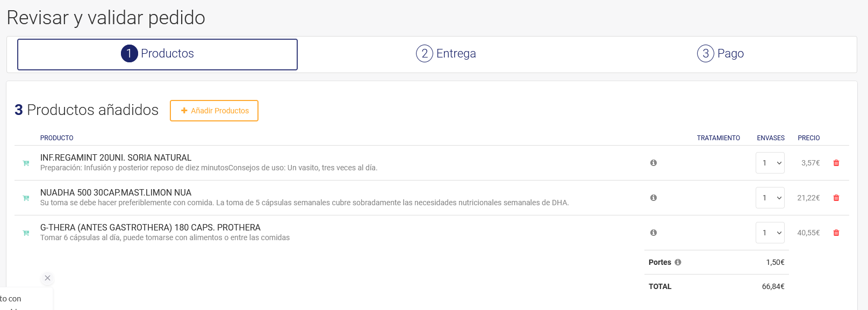Select the Pago step tab
868x310 pixels.
pos(720,53)
